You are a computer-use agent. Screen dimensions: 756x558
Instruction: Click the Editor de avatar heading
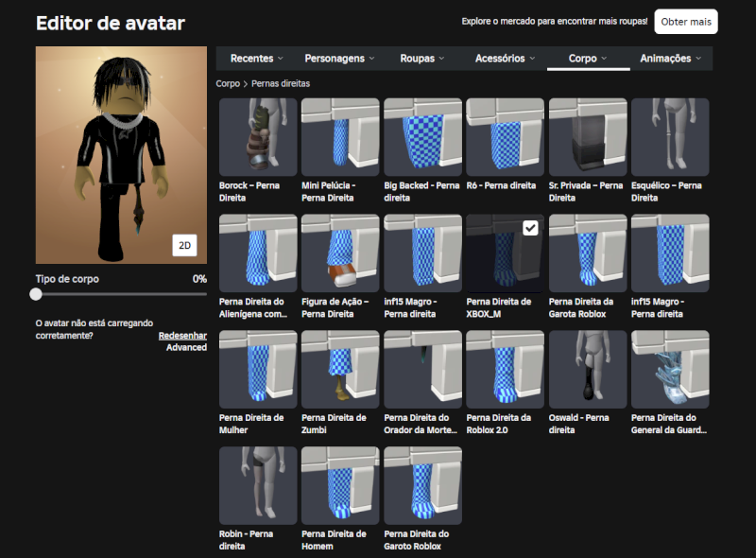(x=111, y=23)
